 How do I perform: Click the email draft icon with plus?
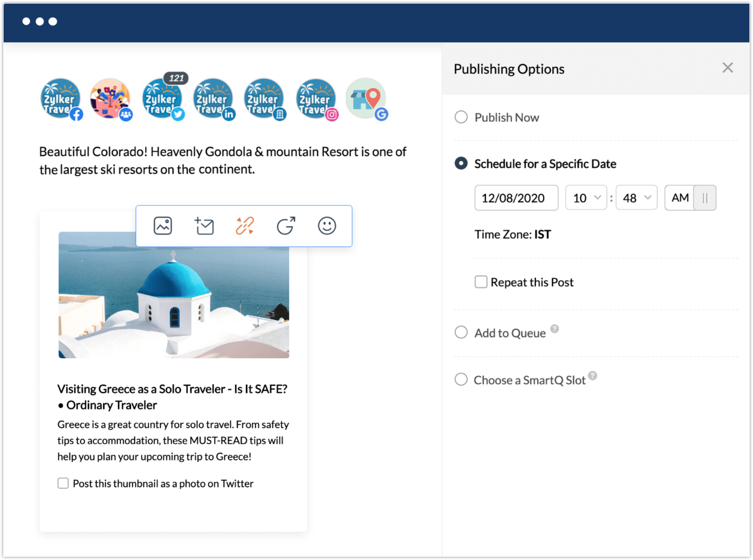(x=204, y=226)
